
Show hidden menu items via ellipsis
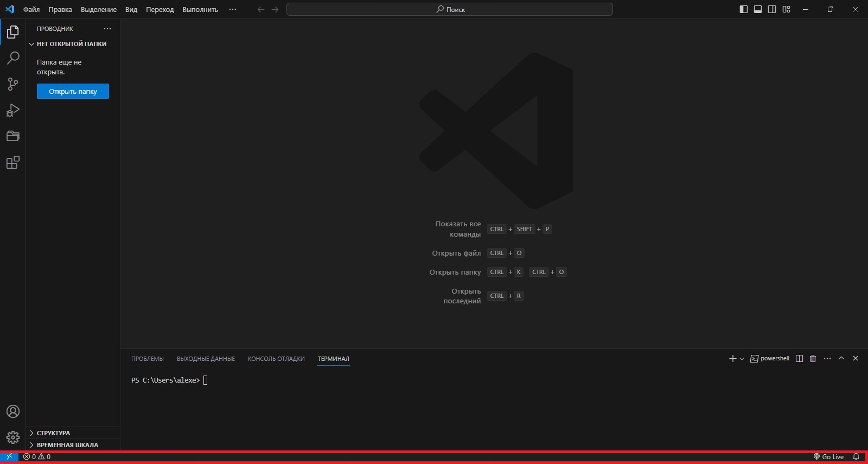tap(233, 9)
